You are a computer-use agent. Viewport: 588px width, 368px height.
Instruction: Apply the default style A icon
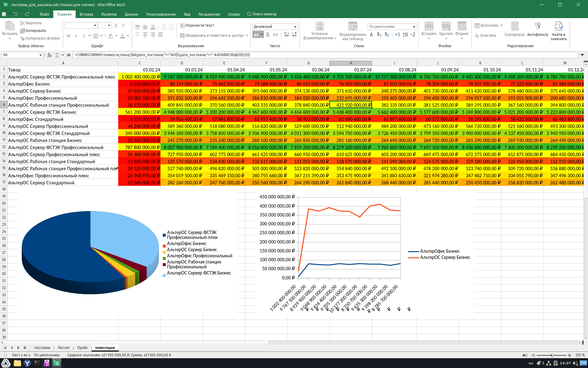[x=371, y=35]
